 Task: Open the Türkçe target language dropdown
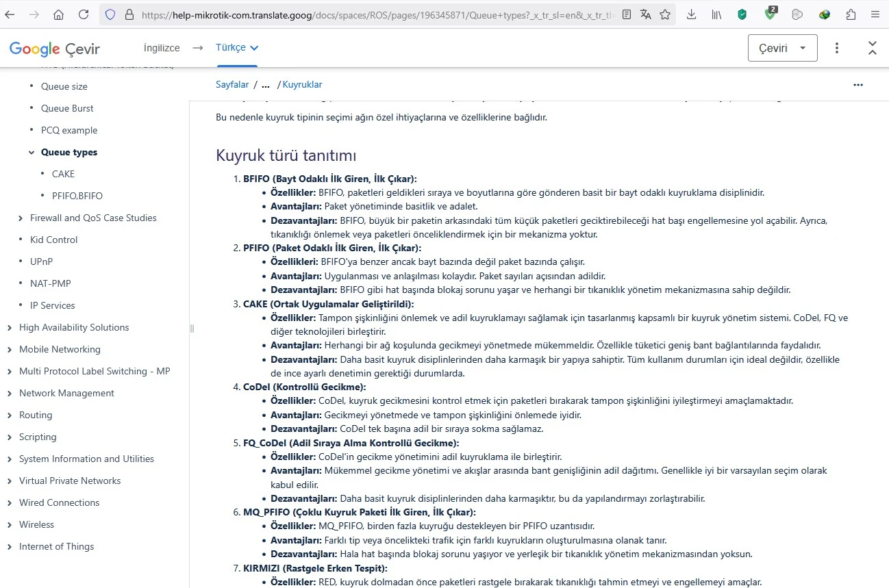[237, 48]
